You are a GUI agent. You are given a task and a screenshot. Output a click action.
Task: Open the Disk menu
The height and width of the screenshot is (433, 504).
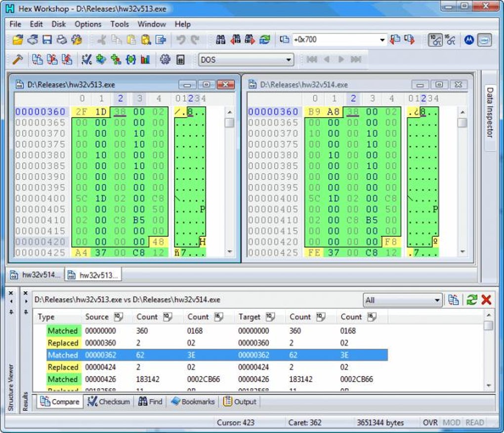tap(58, 24)
